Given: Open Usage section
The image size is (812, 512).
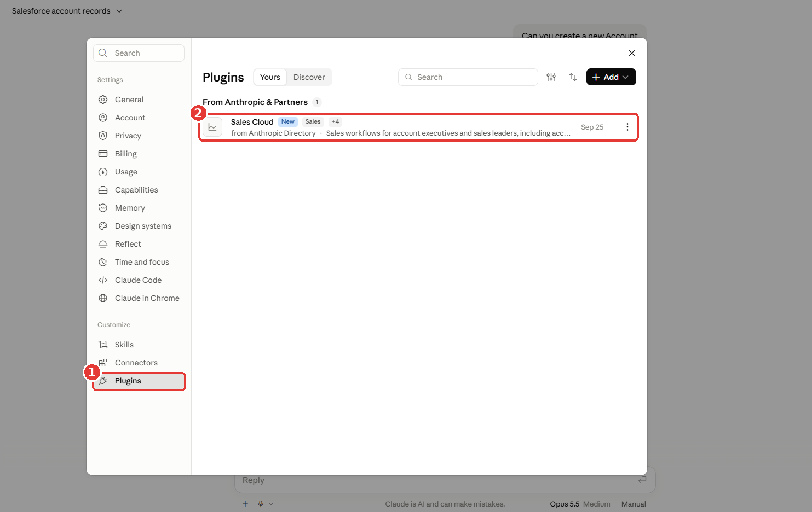Looking at the screenshot, I should (x=139, y=172).
